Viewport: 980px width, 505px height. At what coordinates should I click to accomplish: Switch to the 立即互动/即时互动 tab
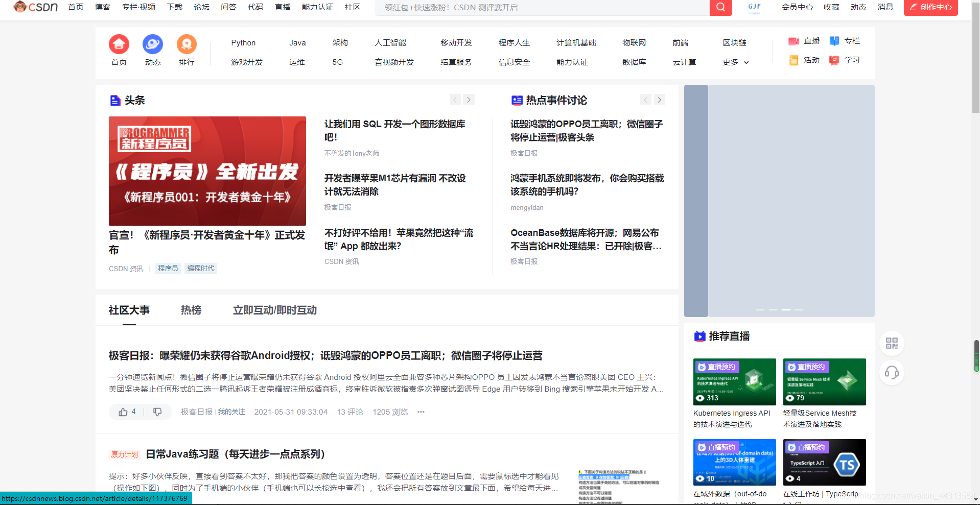click(275, 310)
